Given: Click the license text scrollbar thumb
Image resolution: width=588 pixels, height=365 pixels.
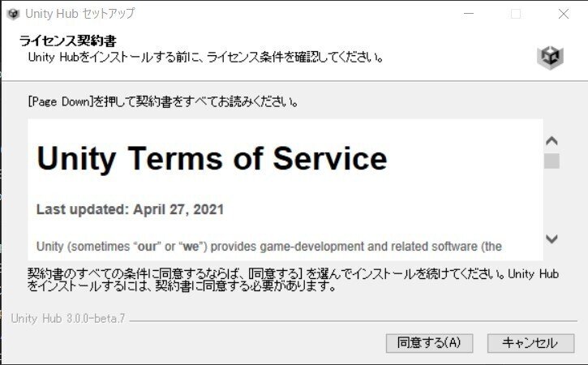Looking at the screenshot, I should (552, 161).
